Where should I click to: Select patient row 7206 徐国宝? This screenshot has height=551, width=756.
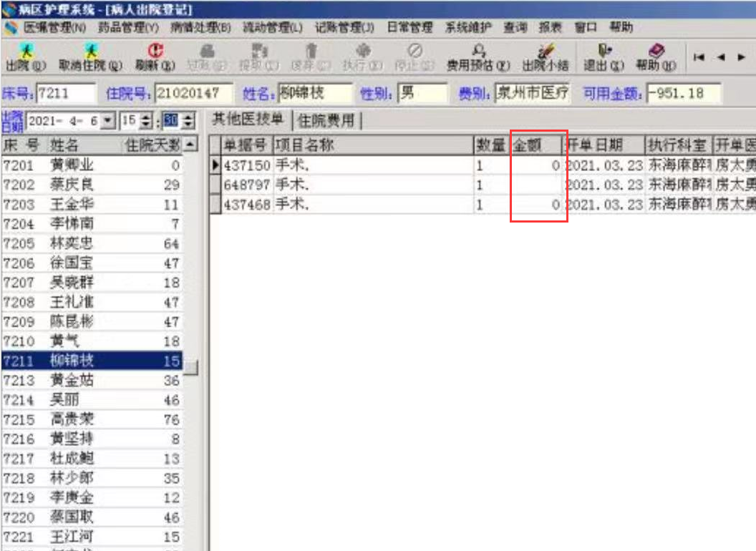tap(92, 263)
